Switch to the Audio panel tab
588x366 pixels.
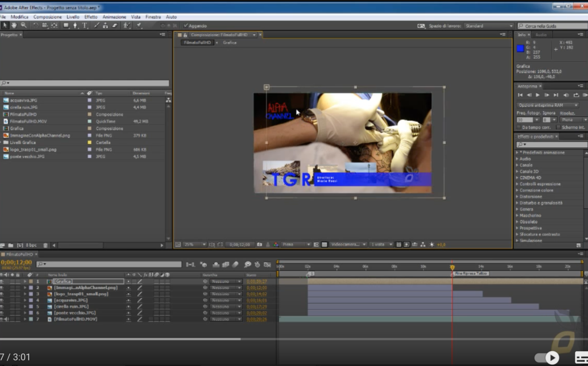(541, 34)
